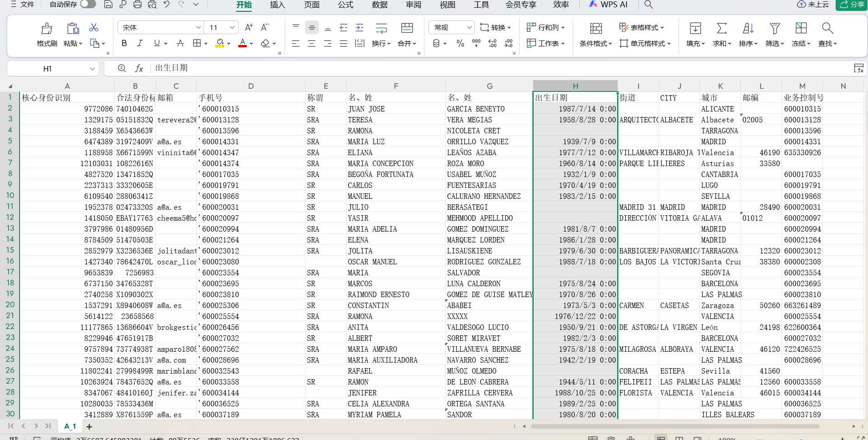Open Print Preview from quick access bar
868x440 pixels.
pyautogui.click(x=152, y=5)
